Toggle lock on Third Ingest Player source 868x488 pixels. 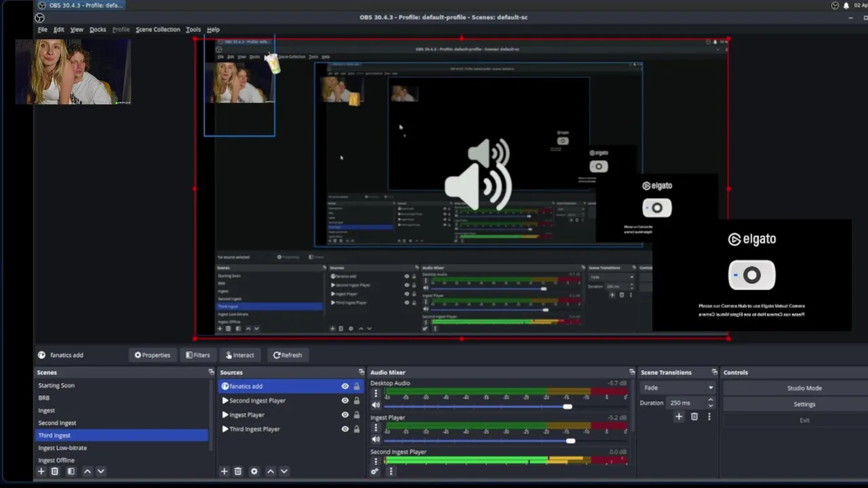pyautogui.click(x=357, y=429)
